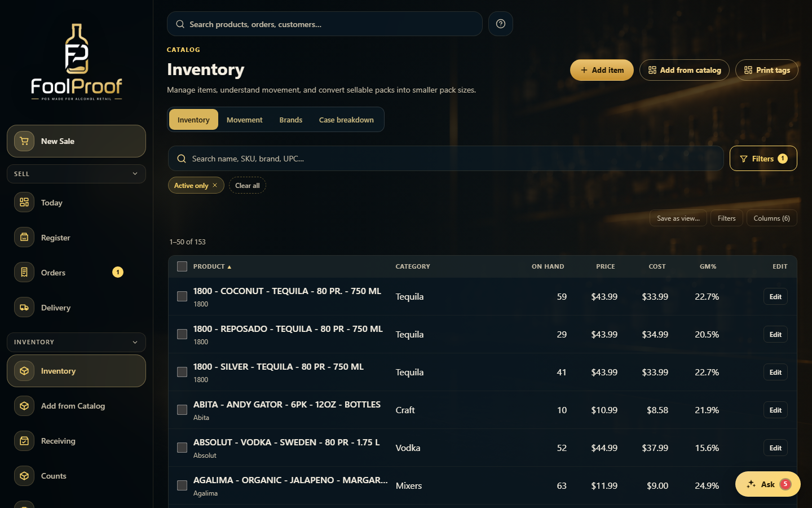Open the help question mark icon
This screenshot has height=508, width=812.
coord(501,24)
